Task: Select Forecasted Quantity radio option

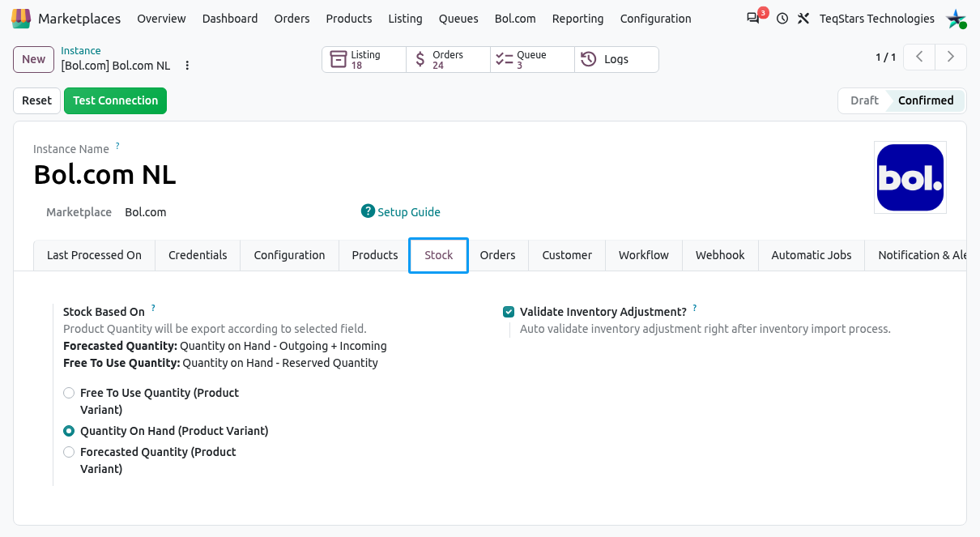Action: [69, 452]
